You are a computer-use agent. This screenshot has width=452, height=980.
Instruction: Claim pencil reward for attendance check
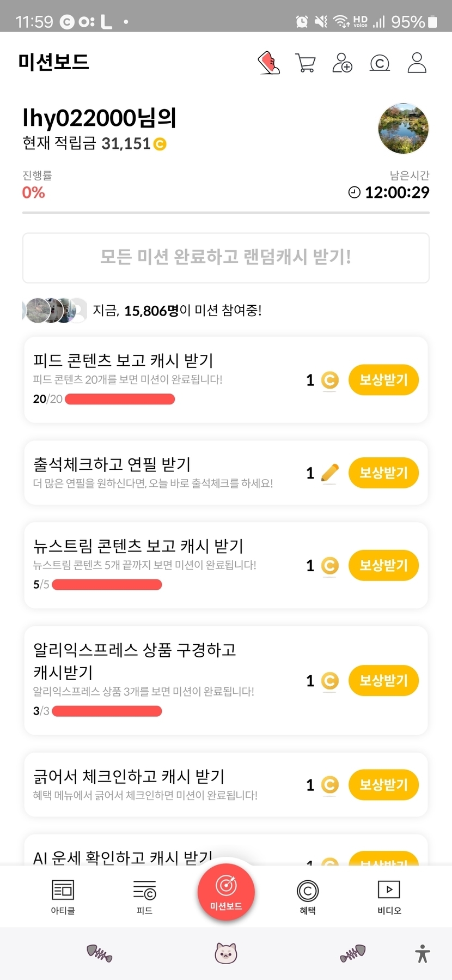(x=383, y=473)
